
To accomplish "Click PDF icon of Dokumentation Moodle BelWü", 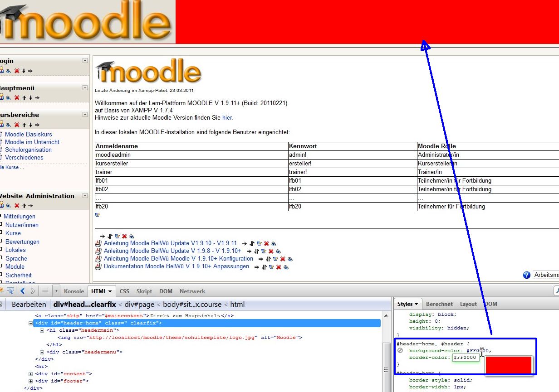I will (98, 266).
